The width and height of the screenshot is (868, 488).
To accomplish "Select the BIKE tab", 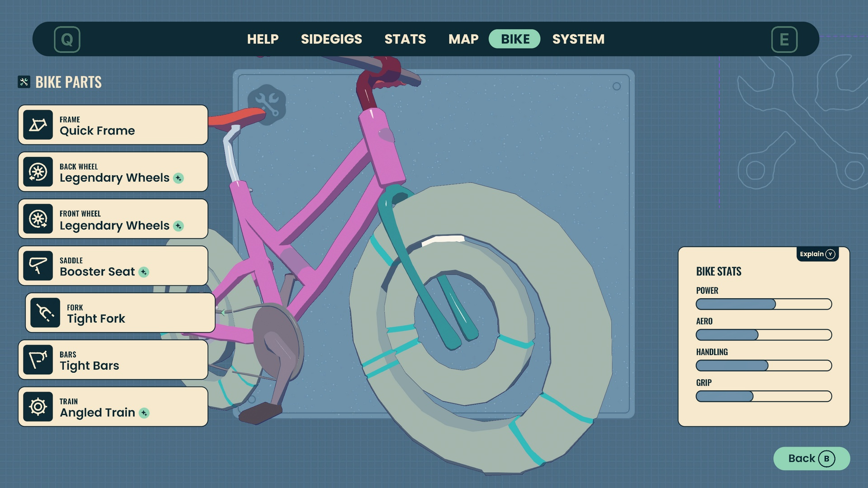I will 514,39.
